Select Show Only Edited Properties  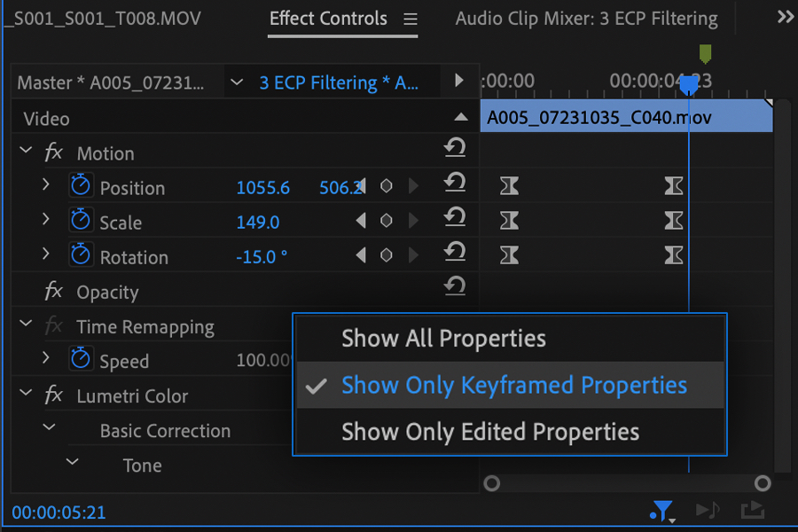(490, 432)
